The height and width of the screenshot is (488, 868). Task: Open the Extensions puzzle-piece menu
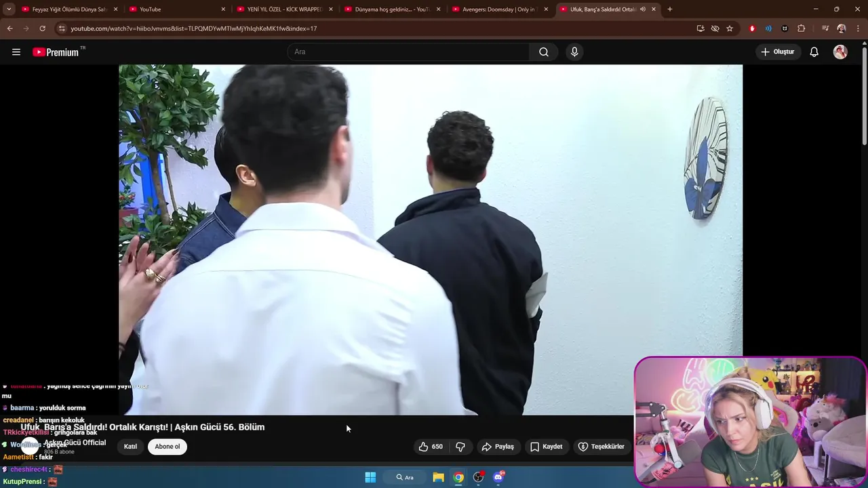(x=802, y=28)
